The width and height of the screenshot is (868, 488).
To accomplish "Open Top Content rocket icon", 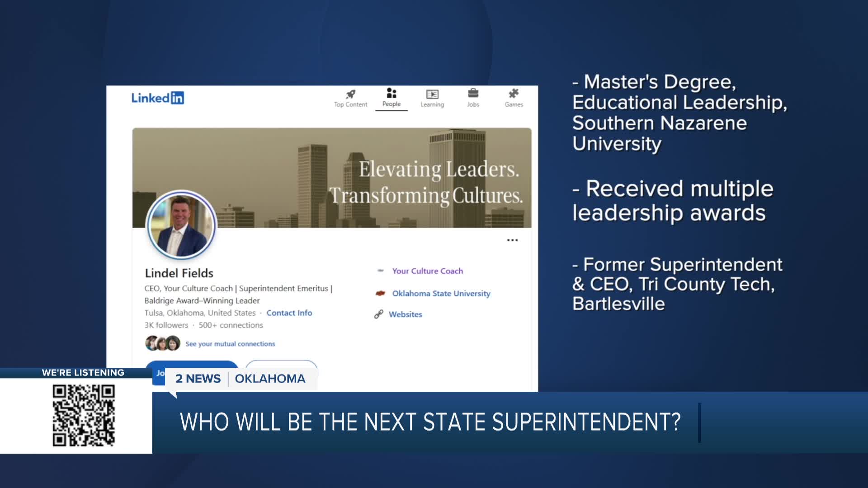I will click(350, 94).
